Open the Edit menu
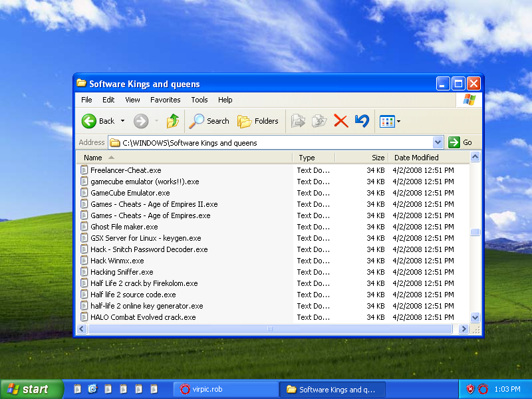This screenshot has height=399, width=532. tap(108, 100)
